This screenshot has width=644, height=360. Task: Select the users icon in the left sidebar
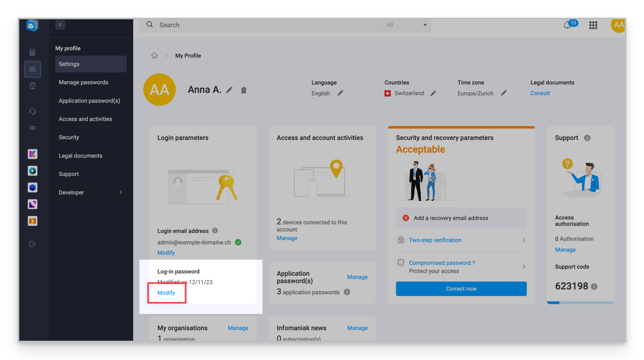(32, 69)
